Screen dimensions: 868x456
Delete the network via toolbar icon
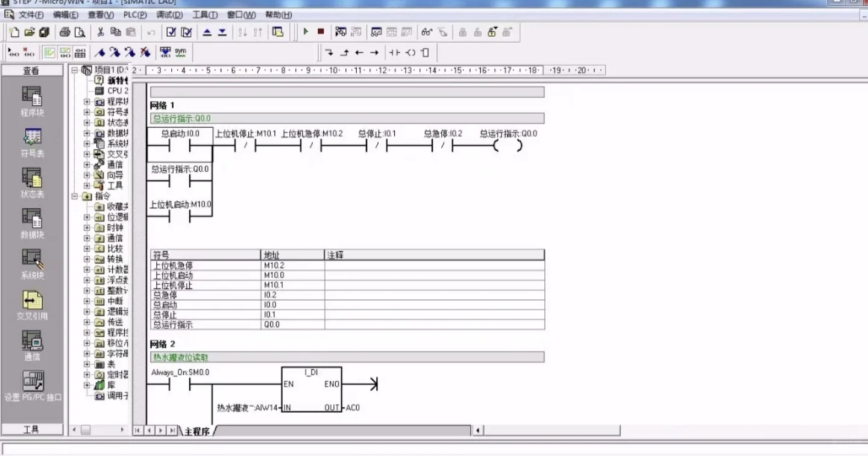point(28,52)
